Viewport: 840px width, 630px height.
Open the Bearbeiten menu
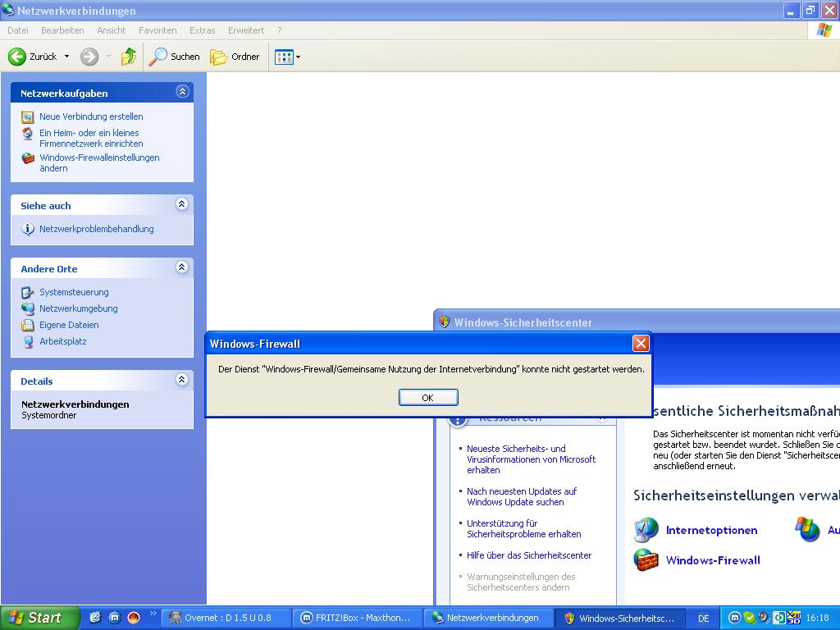tap(62, 30)
